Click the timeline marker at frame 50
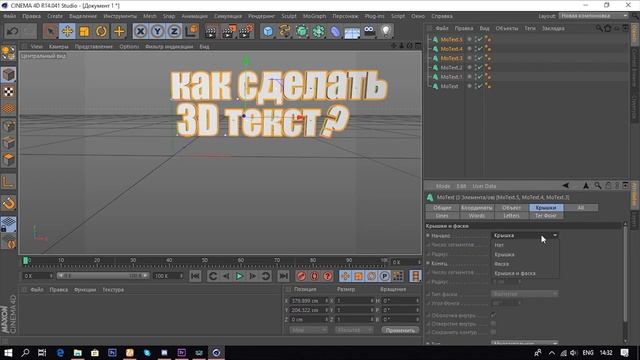The width and height of the screenshot is (640, 360). (x=205, y=260)
